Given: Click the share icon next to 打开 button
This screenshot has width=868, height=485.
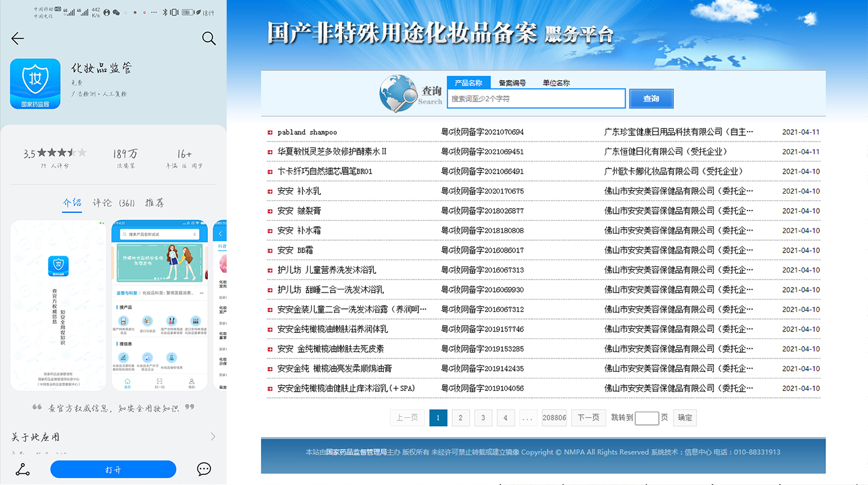Looking at the screenshot, I should pyautogui.click(x=22, y=469).
